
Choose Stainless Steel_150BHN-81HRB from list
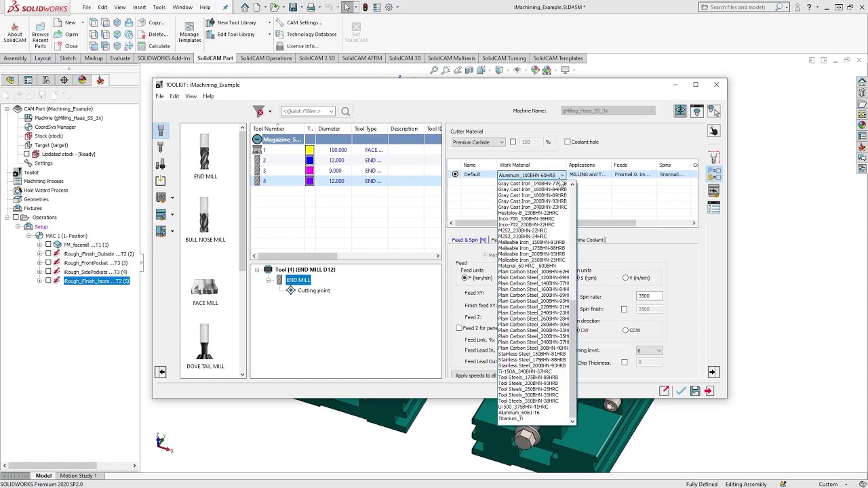[532, 354]
